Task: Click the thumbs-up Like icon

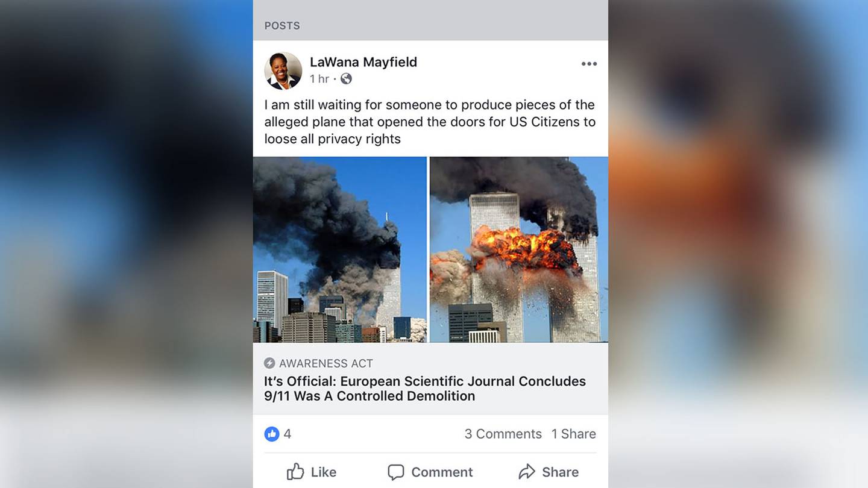Action: tap(295, 472)
